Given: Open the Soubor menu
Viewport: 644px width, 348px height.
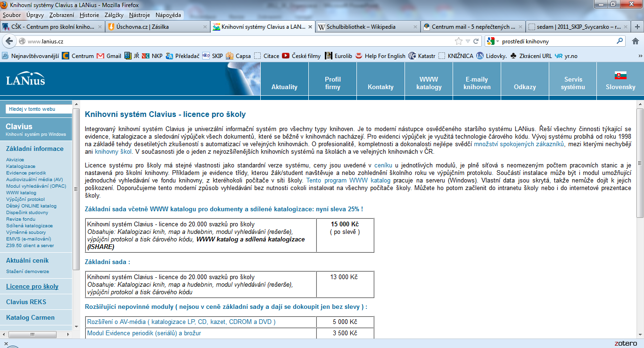Looking at the screenshot, I should (x=12, y=15).
